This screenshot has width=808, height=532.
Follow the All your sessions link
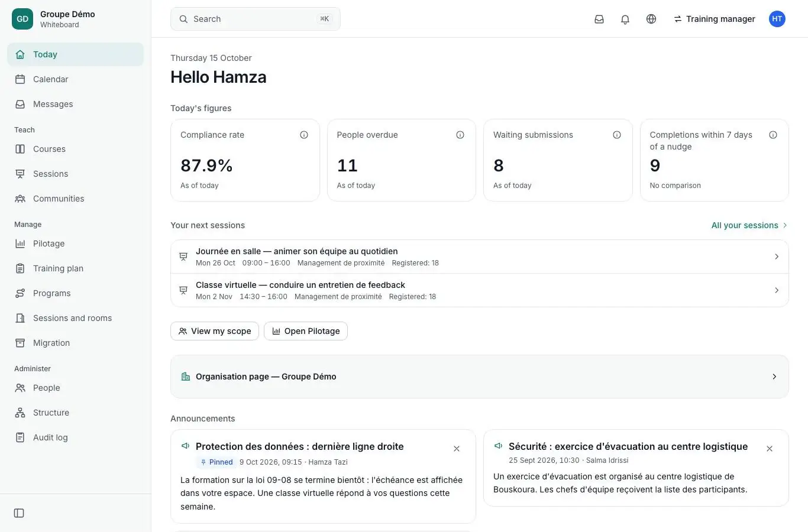tap(749, 225)
